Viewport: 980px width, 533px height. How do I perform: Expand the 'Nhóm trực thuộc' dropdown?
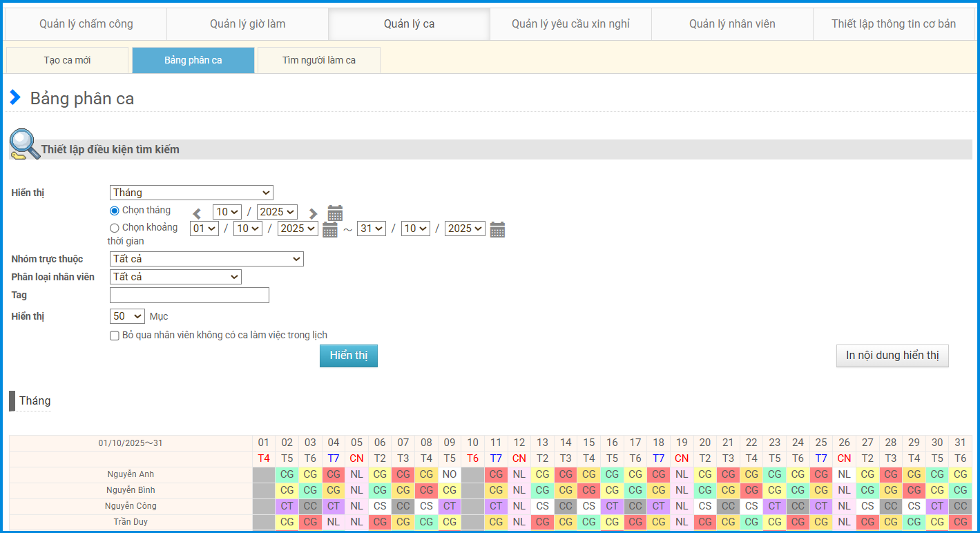pos(206,259)
